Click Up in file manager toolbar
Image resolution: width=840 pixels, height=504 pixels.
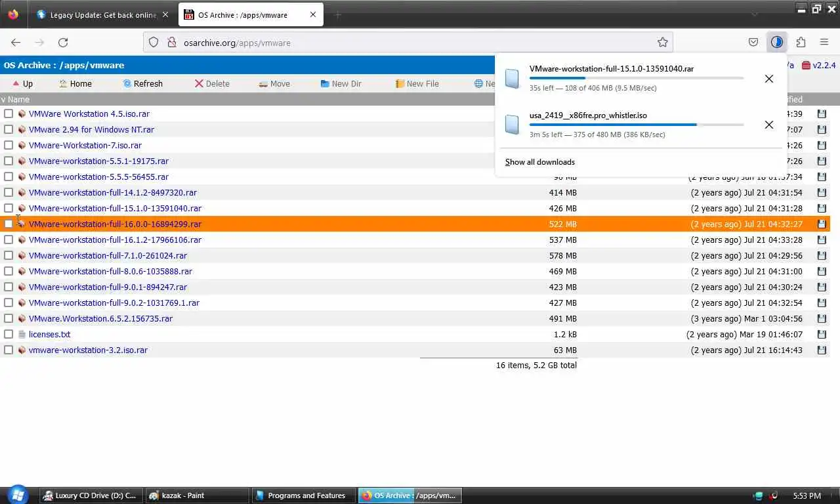(22, 83)
